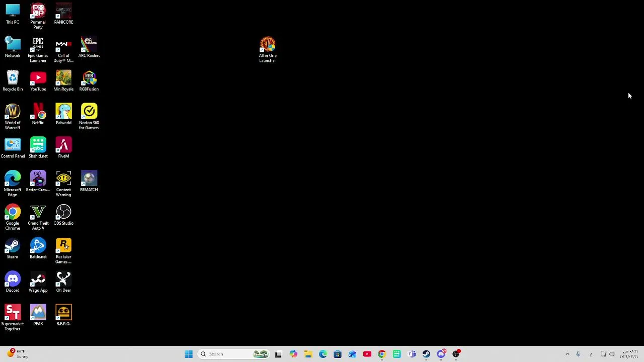
Task: Select the Recycle Bin icon
Action: coord(13,81)
